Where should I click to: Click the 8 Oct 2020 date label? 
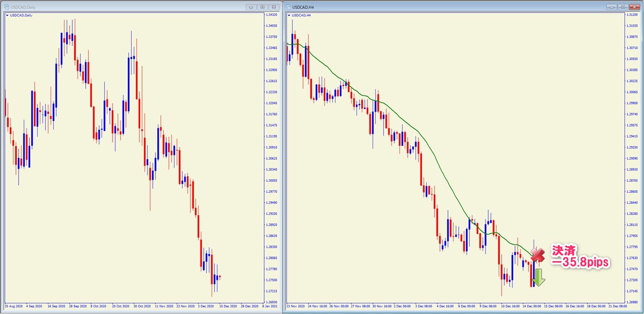pos(98,306)
